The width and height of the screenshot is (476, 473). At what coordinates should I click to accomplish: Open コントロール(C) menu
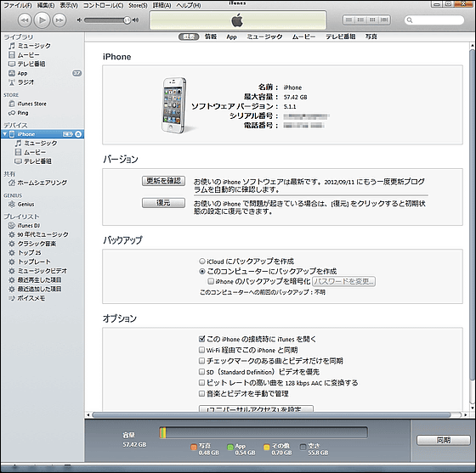pos(103,5)
